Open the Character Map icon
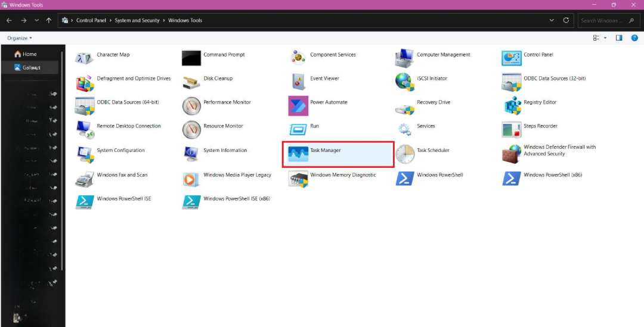Screen dimensions: 644x327 [x=85, y=58]
